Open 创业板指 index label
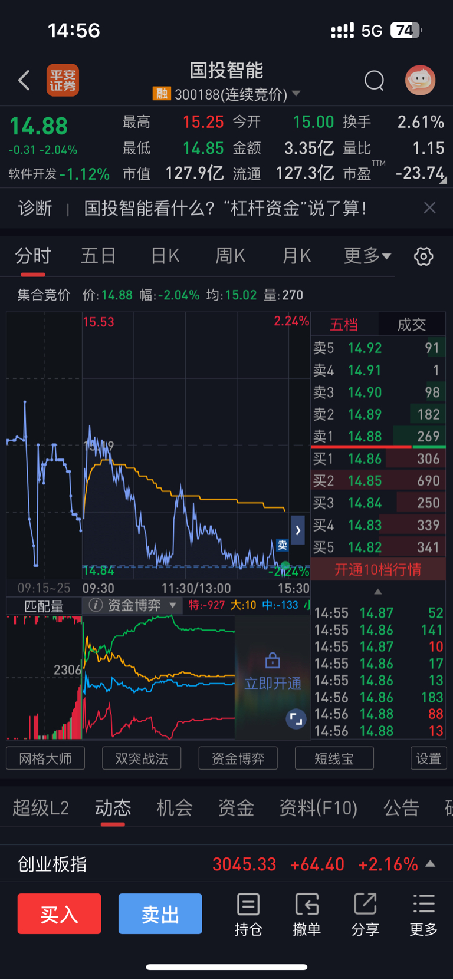This screenshot has width=453, height=980. 52,864
